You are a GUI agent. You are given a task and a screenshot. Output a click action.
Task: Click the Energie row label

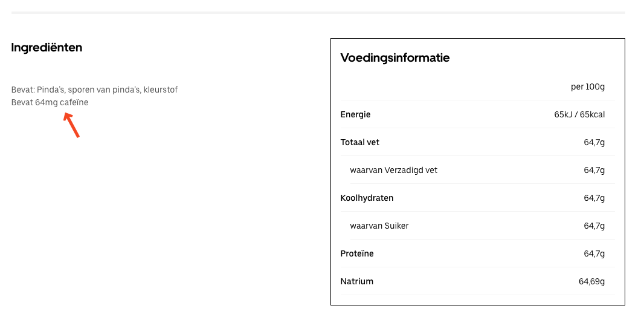[x=355, y=114]
